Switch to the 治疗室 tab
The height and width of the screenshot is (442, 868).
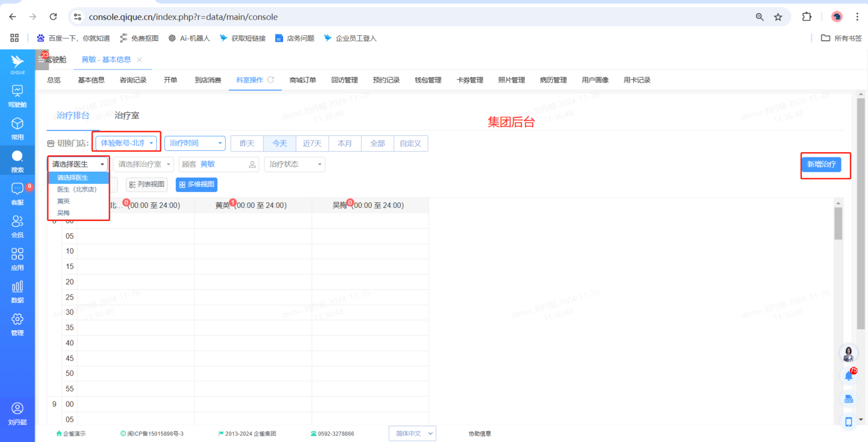[x=127, y=116]
